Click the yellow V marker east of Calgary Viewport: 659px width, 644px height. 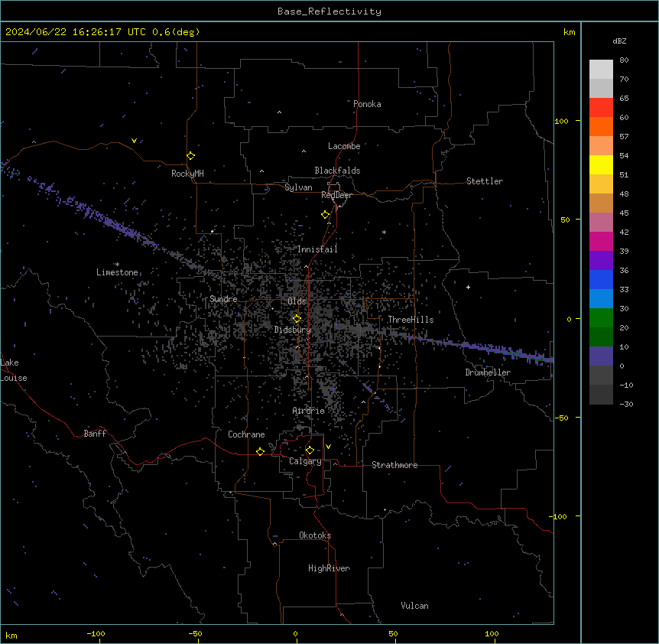coord(328,447)
